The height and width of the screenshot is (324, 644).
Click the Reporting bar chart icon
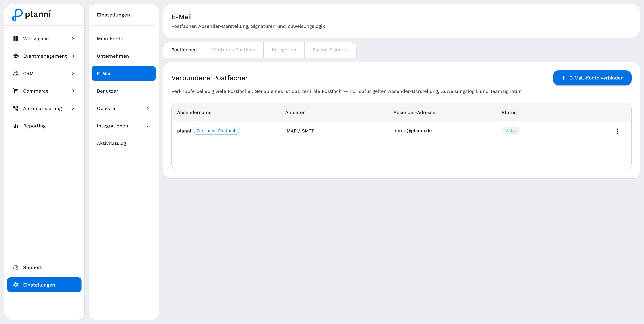16,126
